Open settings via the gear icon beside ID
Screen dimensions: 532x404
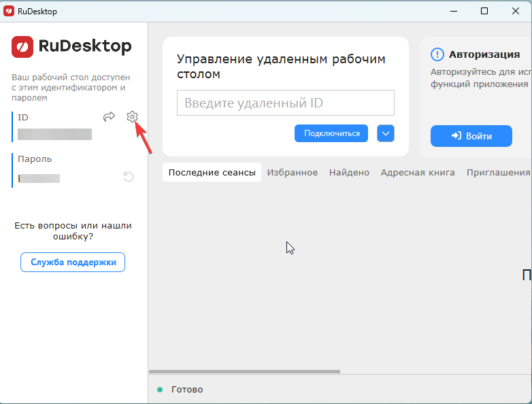coord(132,117)
